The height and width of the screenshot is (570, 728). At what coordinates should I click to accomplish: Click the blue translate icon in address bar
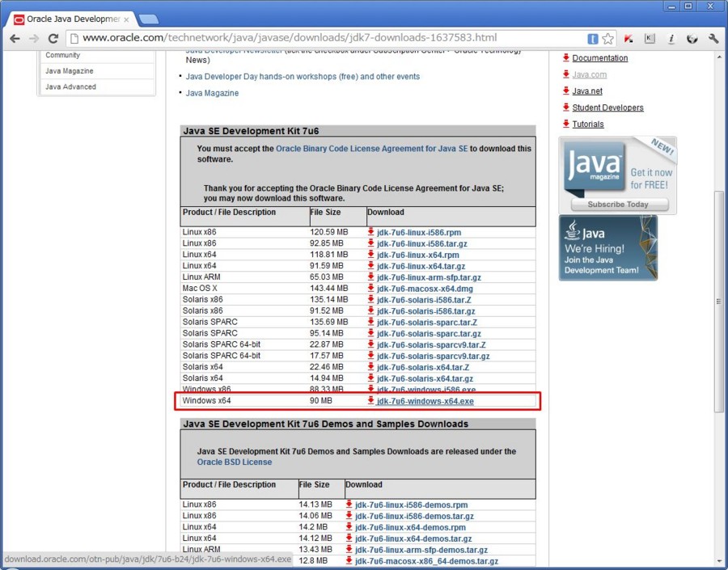(592, 39)
